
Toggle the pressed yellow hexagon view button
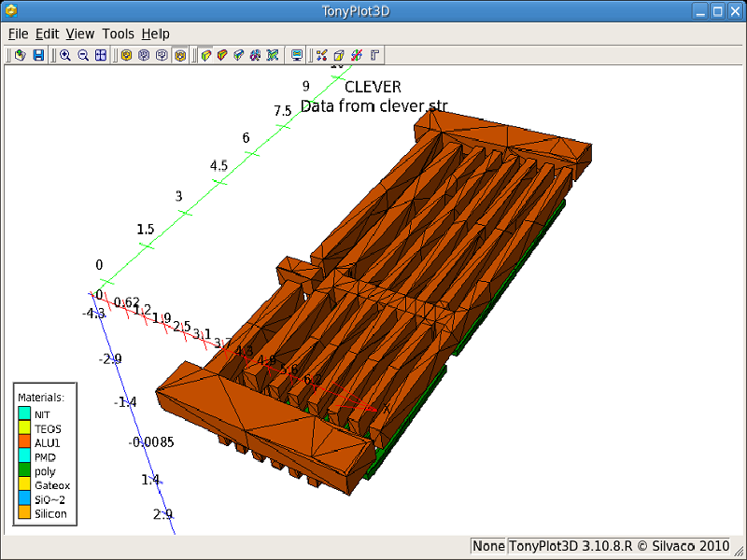pyautogui.click(x=180, y=55)
